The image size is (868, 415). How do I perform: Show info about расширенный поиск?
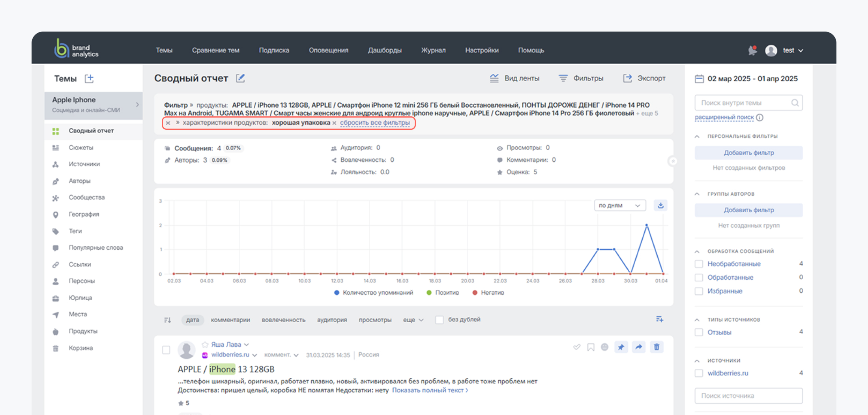coord(760,118)
